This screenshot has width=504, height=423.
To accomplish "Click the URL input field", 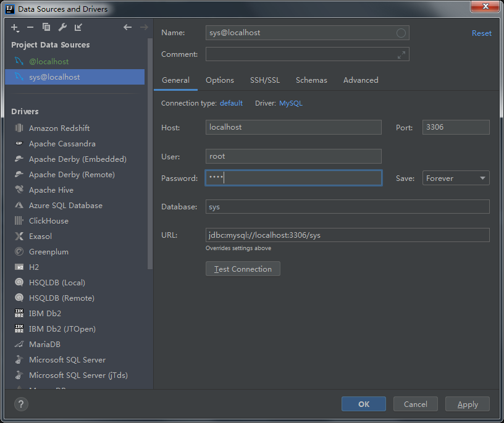I will tap(348, 235).
